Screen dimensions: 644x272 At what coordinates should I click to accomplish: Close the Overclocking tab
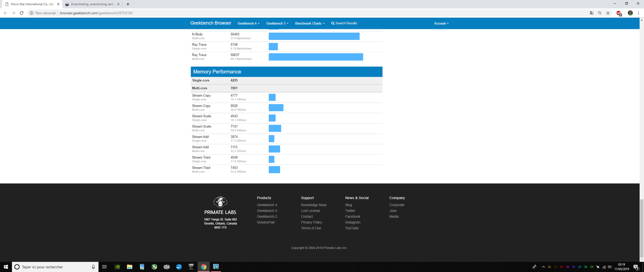point(118,4)
